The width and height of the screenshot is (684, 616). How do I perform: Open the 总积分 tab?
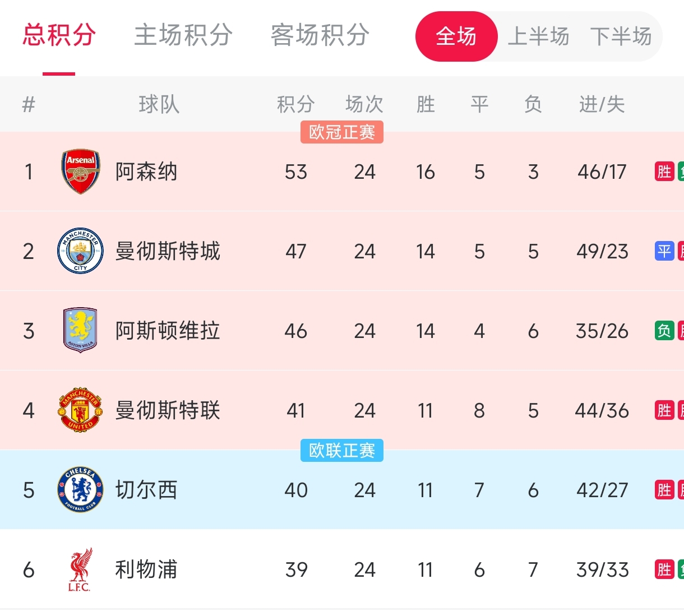[59, 35]
